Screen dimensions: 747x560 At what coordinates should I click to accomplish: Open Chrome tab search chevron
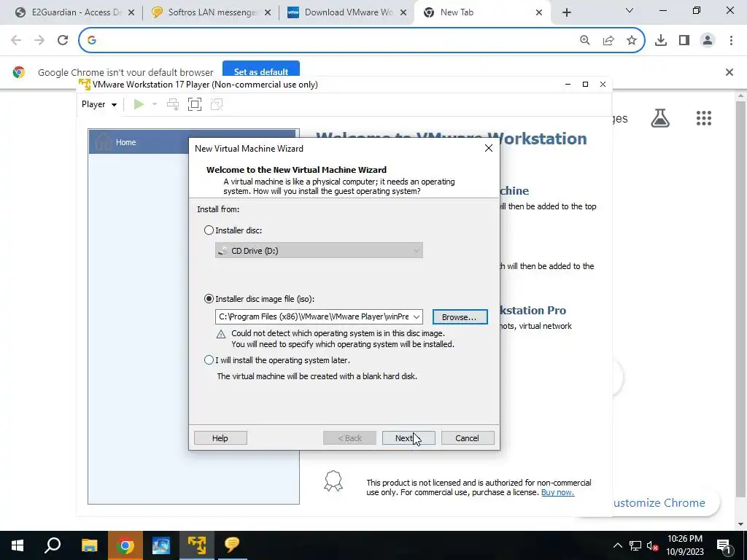[x=630, y=10]
